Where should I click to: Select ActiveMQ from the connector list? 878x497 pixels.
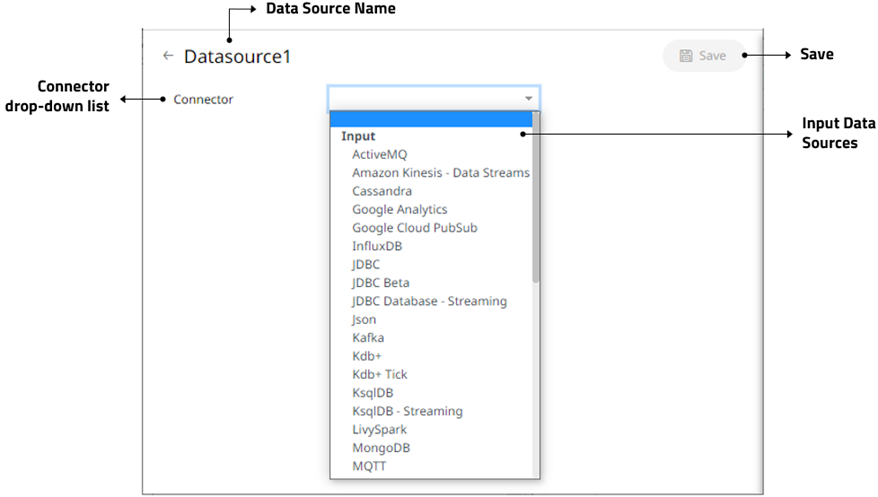379,155
